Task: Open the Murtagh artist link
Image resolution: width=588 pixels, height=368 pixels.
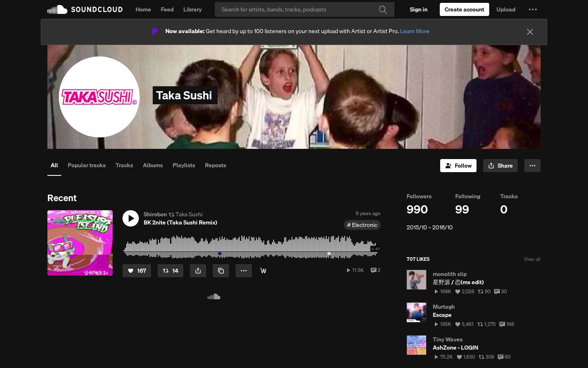Action: (x=444, y=307)
